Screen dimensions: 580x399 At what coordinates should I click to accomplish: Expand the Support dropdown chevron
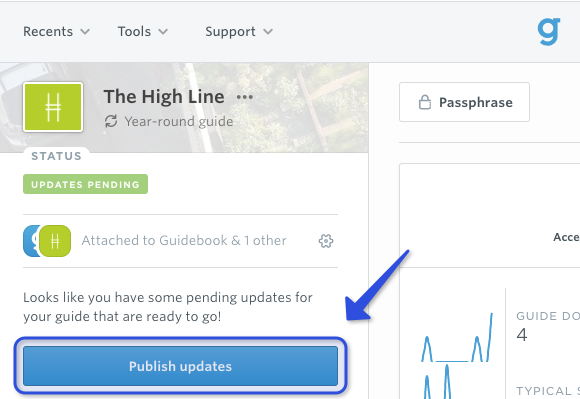click(268, 32)
